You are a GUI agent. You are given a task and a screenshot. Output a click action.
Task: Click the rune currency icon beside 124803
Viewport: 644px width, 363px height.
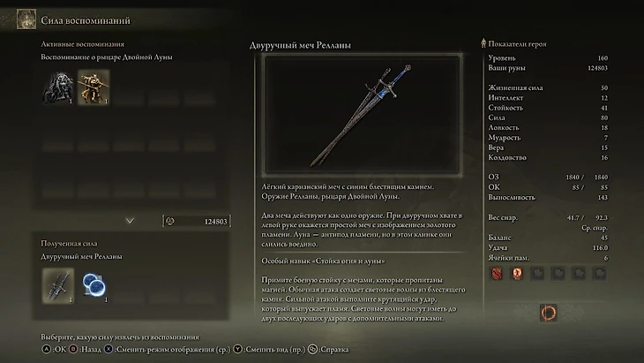pyautogui.click(x=170, y=221)
